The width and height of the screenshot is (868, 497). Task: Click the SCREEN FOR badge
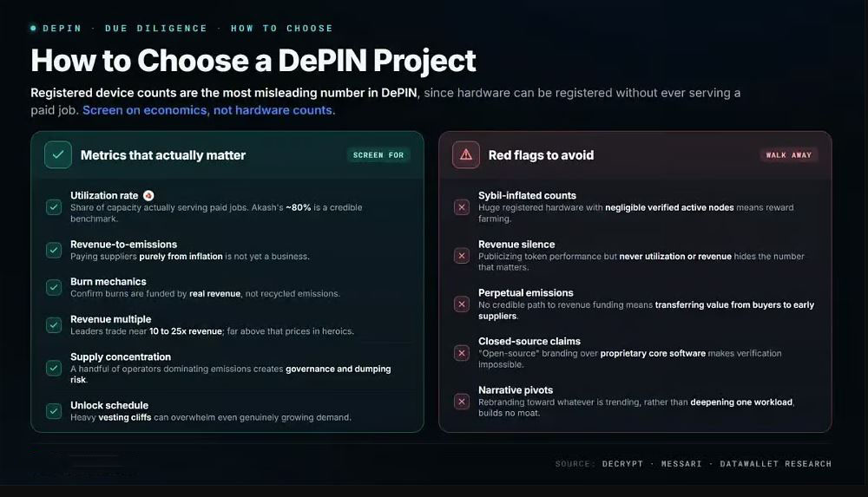pos(378,155)
